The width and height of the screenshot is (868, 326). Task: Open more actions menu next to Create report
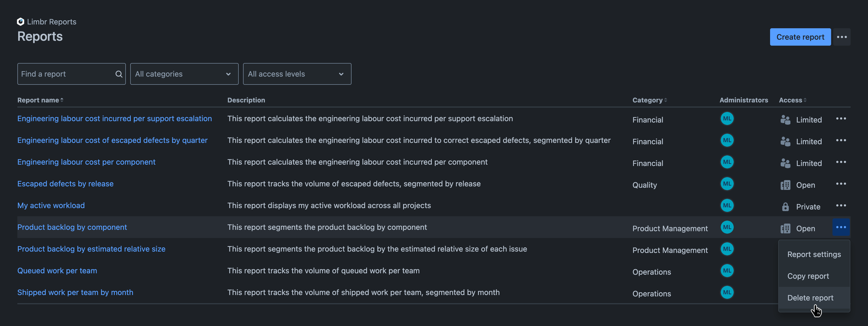coord(842,37)
